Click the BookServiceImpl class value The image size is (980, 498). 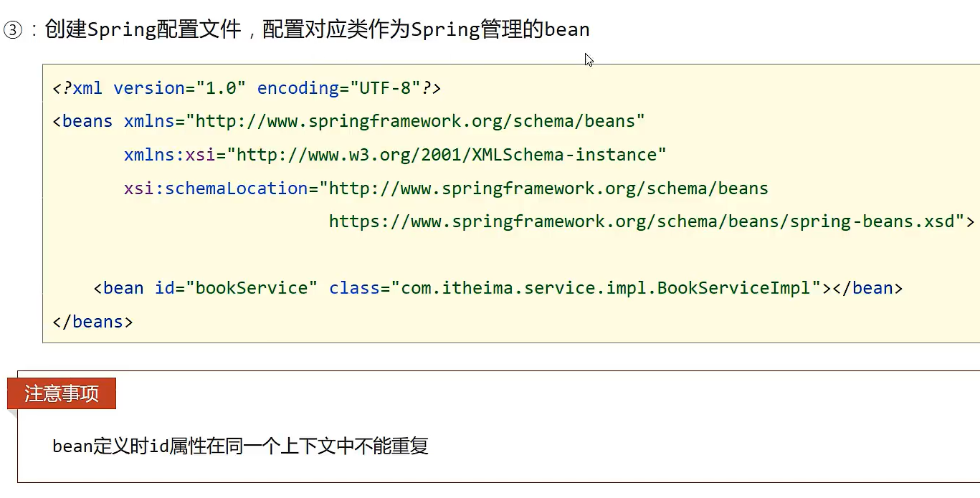coord(610,288)
